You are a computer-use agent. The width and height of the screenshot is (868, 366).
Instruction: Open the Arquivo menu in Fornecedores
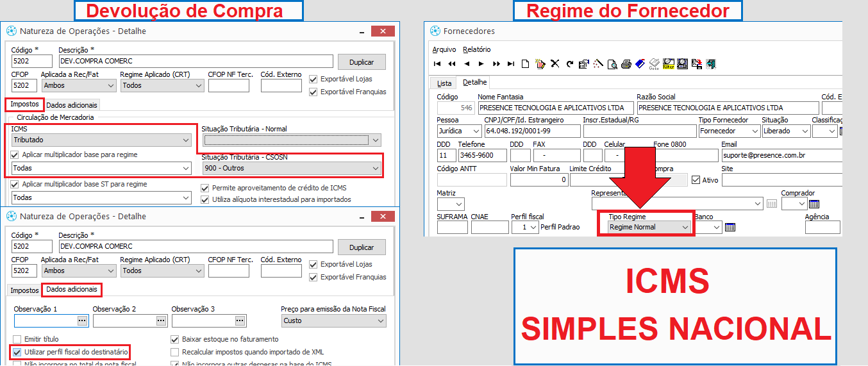(444, 49)
